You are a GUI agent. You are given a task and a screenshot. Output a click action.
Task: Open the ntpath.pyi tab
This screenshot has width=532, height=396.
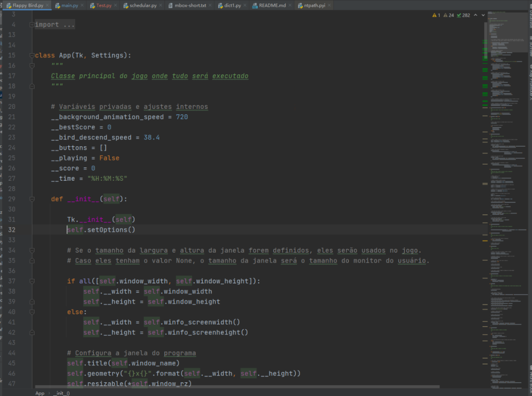click(314, 5)
